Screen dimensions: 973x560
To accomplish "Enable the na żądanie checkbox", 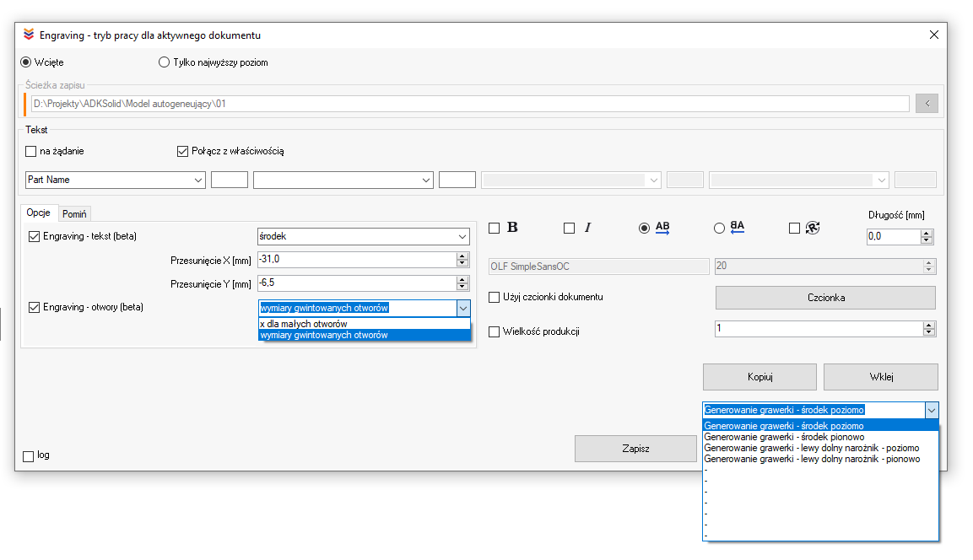I will click(x=31, y=151).
